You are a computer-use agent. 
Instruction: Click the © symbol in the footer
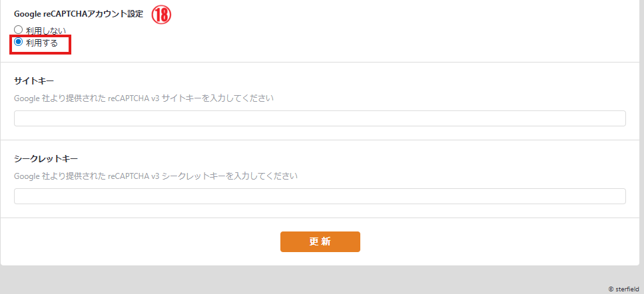point(611,289)
